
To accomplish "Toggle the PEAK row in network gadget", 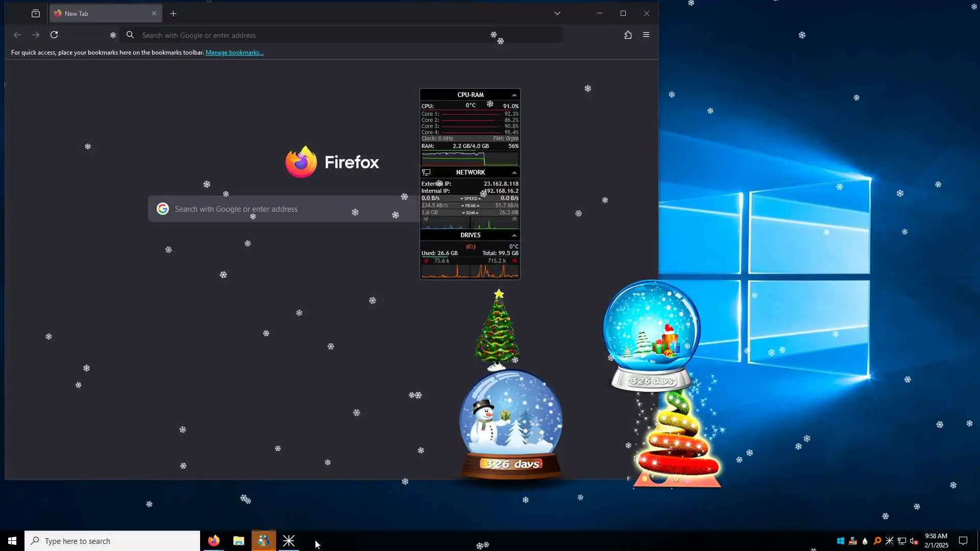I will click(x=470, y=206).
